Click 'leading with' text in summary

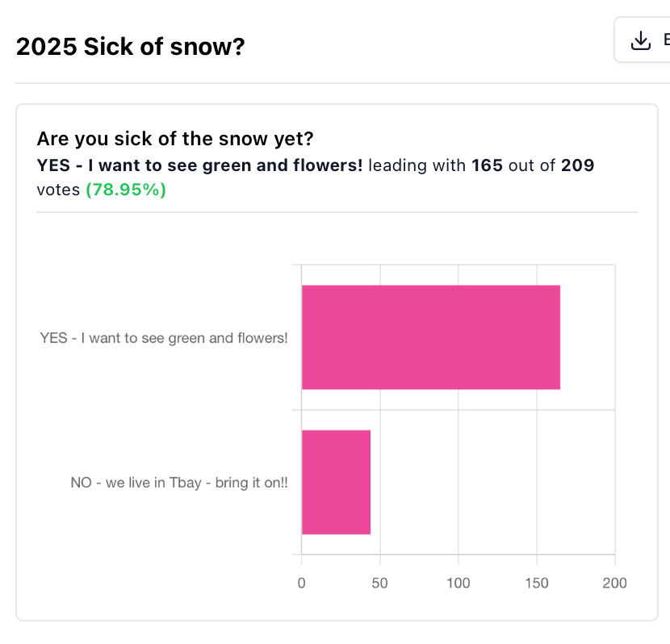(x=417, y=165)
